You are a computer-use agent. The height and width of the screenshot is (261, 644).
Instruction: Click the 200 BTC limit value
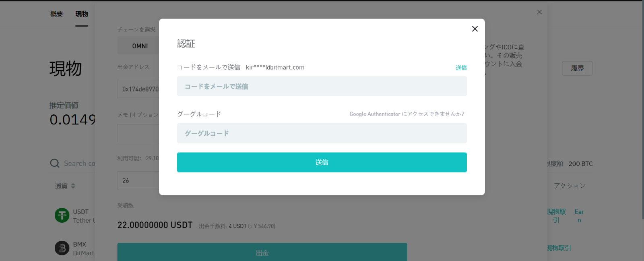[x=580, y=164]
